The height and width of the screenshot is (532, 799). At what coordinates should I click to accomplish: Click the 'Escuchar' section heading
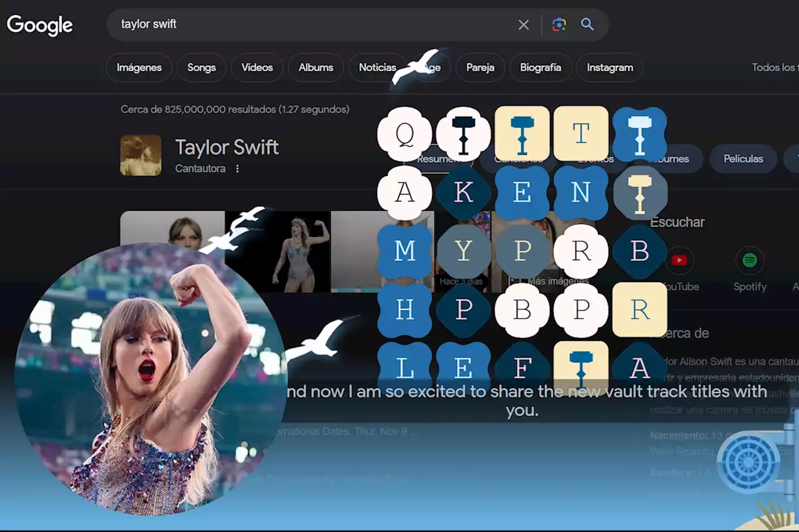tap(677, 222)
